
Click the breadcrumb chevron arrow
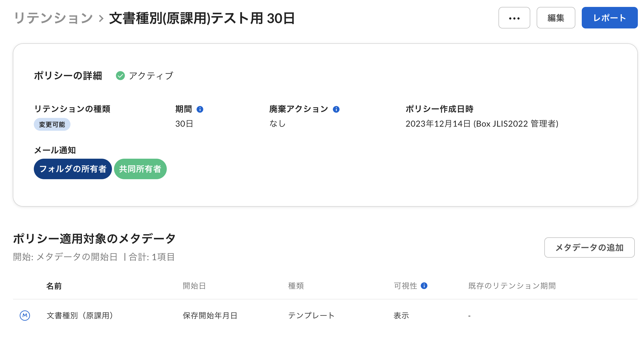click(x=101, y=18)
